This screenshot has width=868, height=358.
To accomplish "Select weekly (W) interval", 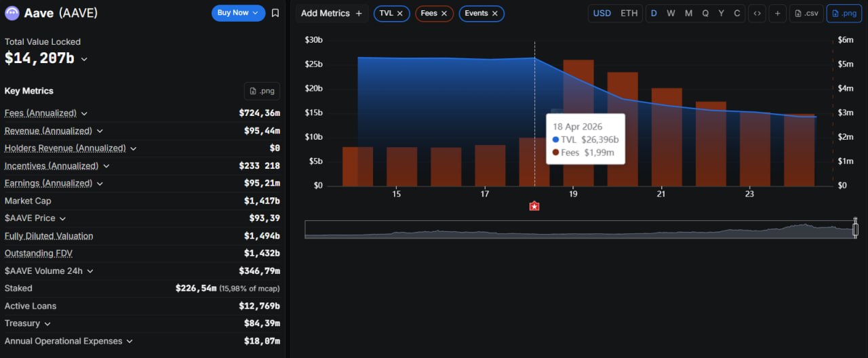I will (x=671, y=14).
